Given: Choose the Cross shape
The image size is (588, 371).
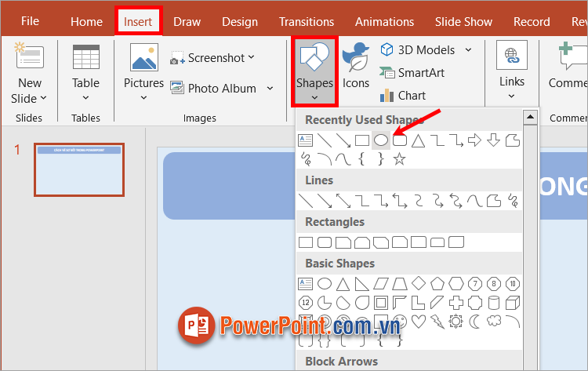Looking at the screenshot, I should (456, 302).
